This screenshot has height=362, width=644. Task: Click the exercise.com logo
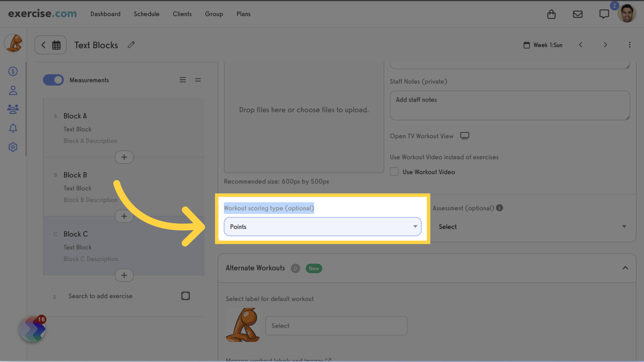[42, 14]
